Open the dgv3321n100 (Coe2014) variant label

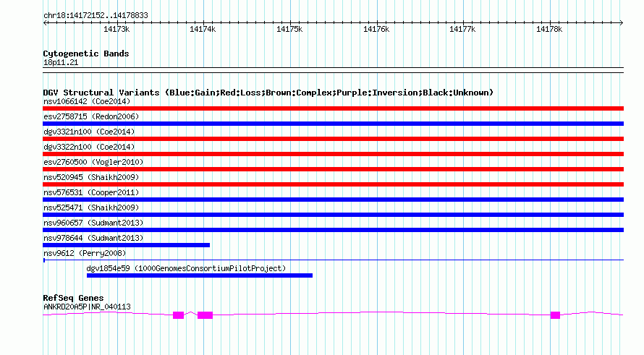click(x=89, y=132)
